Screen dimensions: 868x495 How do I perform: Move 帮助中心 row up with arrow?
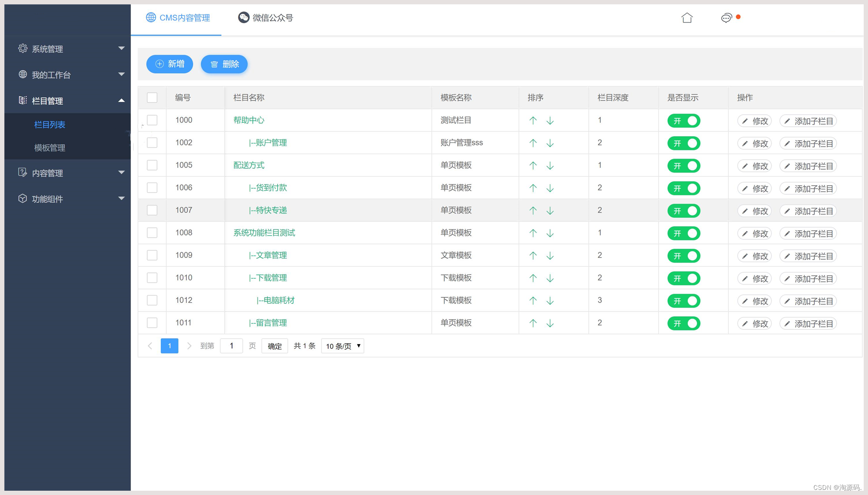coord(533,121)
